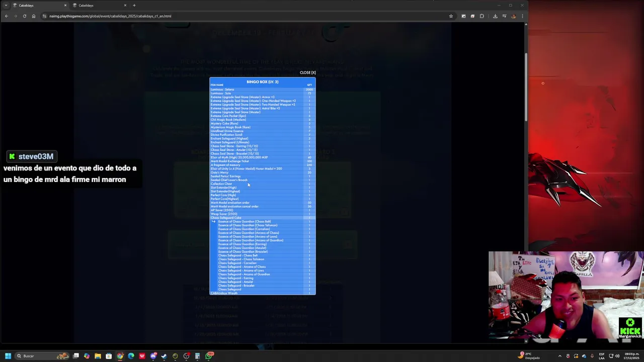The height and width of the screenshot is (362, 644).
Task: Open Chrome downloads
Action: click(495, 16)
